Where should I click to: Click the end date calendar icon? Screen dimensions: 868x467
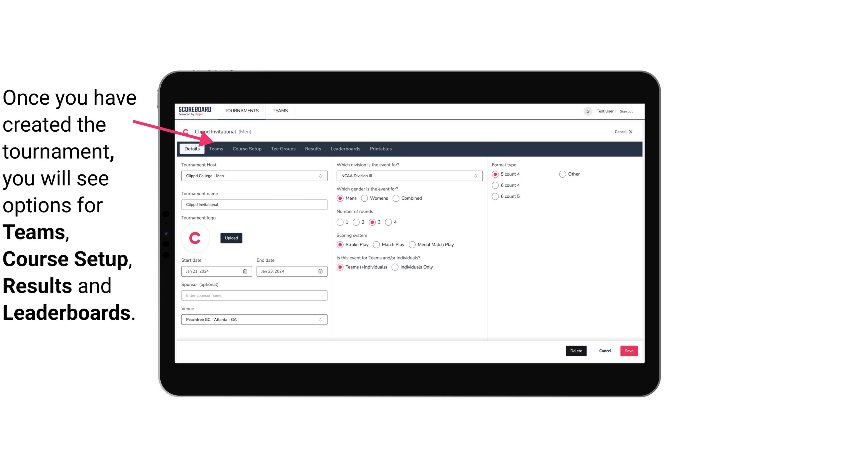pos(320,271)
